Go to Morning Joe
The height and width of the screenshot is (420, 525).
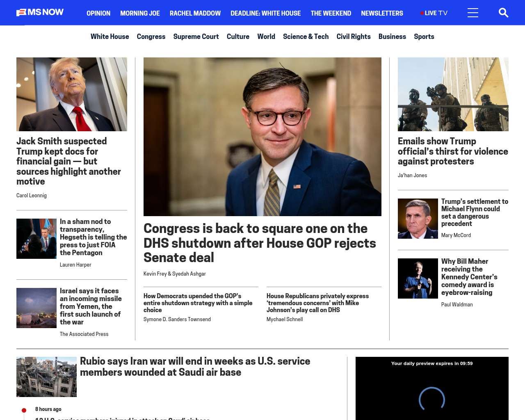(140, 13)
